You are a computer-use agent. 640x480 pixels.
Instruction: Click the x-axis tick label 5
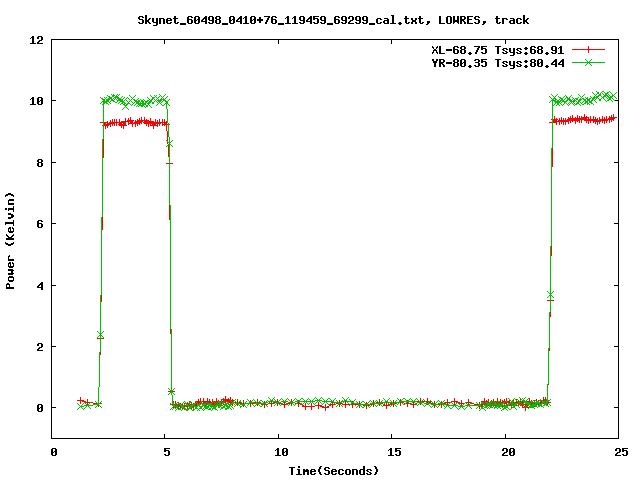(x=167, y=452)
